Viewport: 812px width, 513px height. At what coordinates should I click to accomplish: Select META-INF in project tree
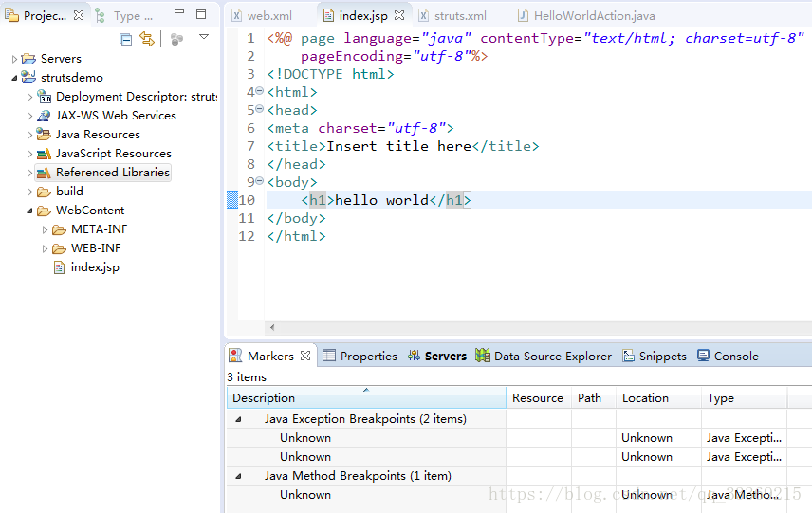[99, 229]
